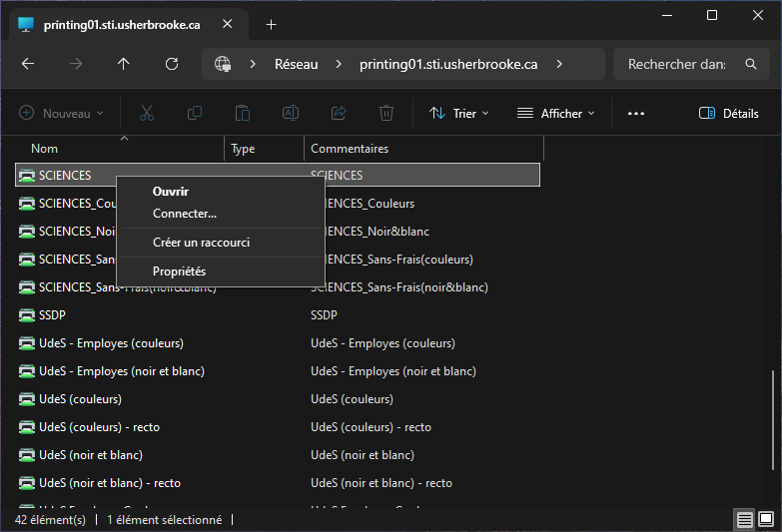Click the Paste clipboard icon

243,113
